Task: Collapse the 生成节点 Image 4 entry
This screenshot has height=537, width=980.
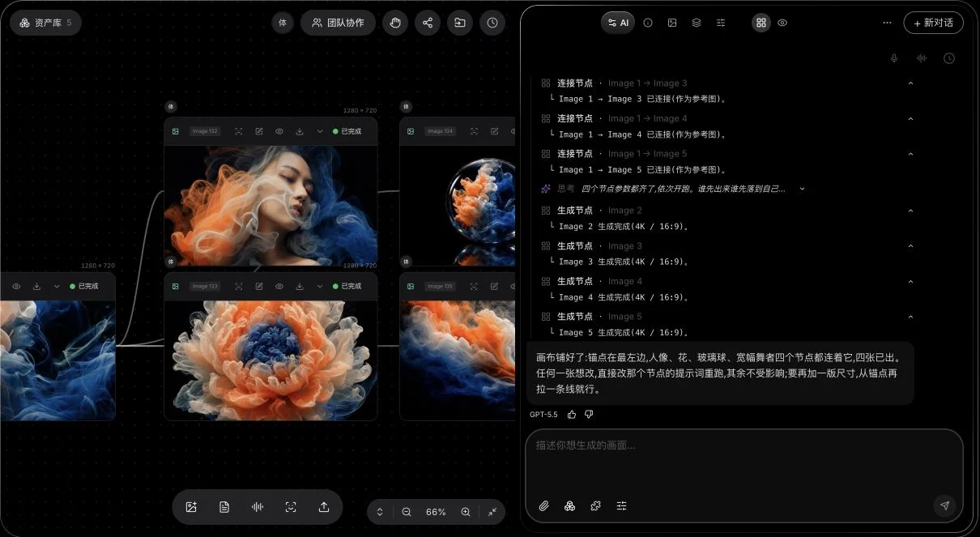Action: (910, 282)
